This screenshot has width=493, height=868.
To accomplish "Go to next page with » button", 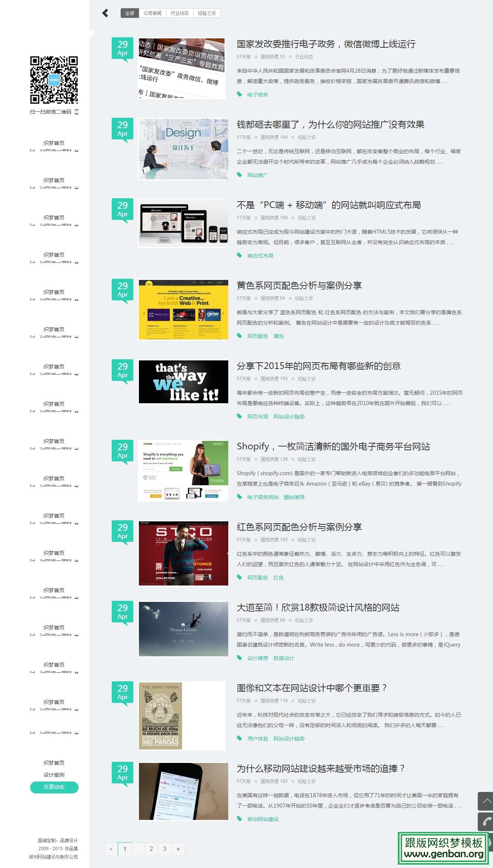I will pyautogui.click(x=178, y=849).
